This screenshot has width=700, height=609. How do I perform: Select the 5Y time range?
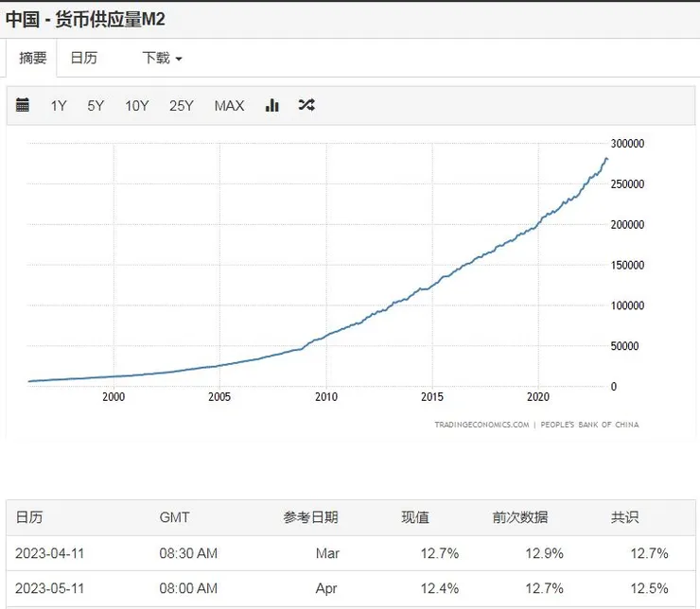click(96, 106)
